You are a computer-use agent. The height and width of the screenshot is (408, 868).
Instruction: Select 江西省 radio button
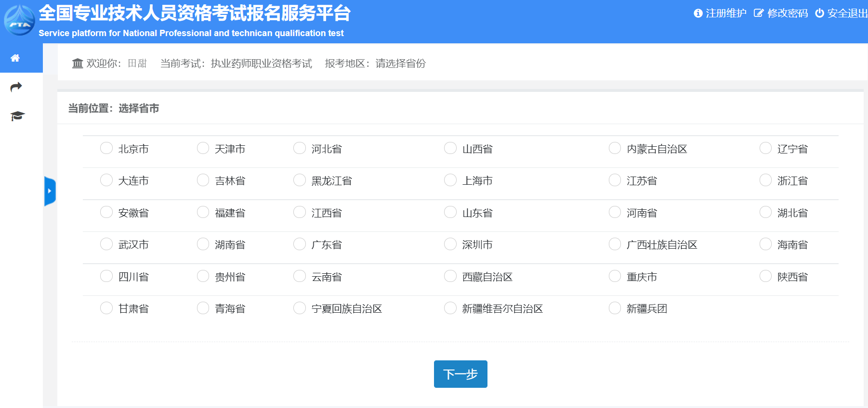[300, 212]
